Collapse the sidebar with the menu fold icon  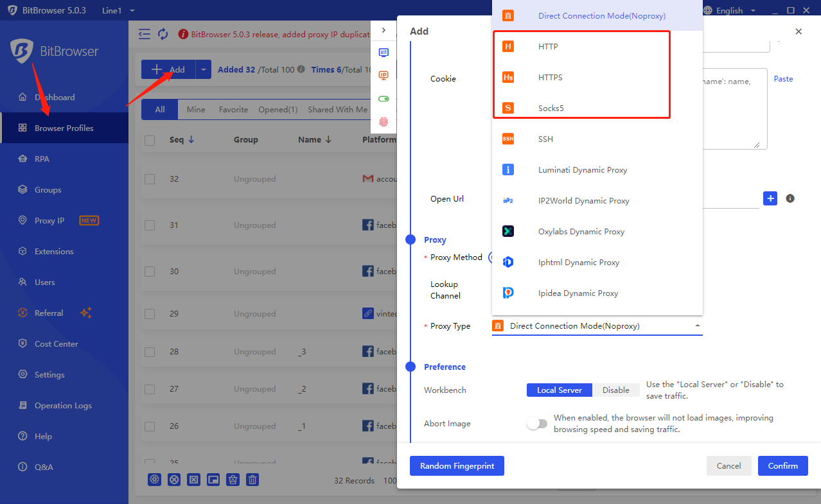click(145, 34)
